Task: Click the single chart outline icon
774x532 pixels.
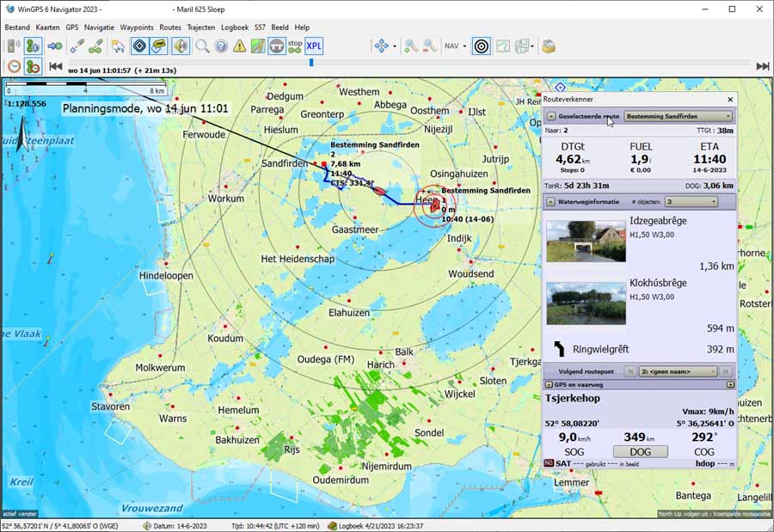Action: (x=502, y=46)
